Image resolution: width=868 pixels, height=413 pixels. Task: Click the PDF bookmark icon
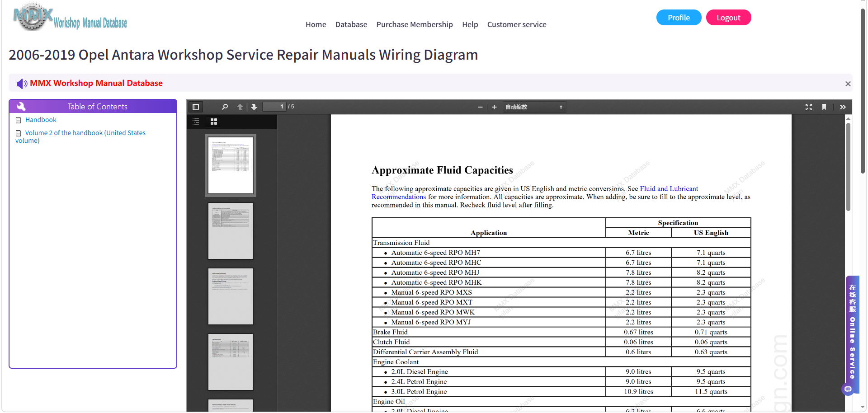pos(824,107)
